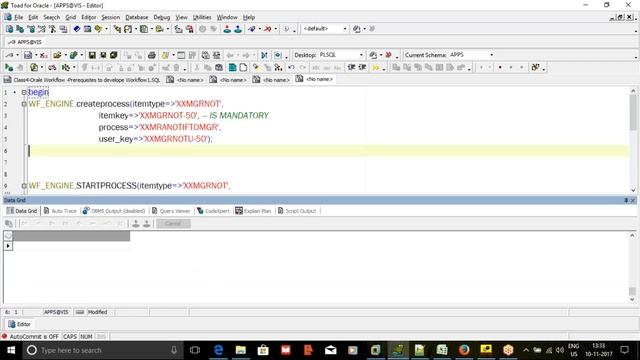This screenshot has width=640, height=360.
Task: Click the compile dependencies icon
Action: click(65, 68)
